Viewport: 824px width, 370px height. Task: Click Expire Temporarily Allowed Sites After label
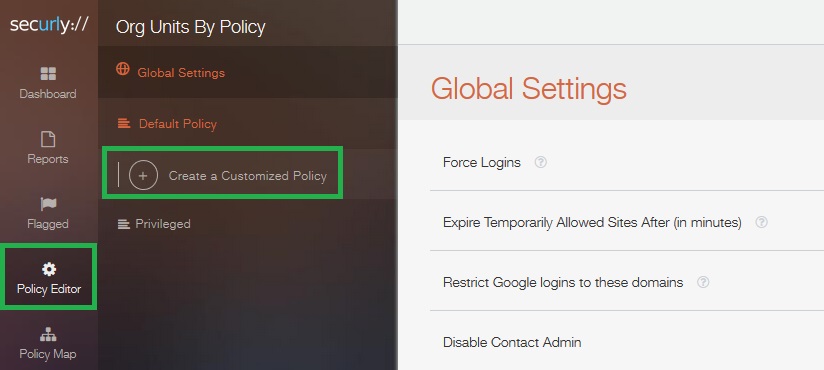tap(592, 223)
